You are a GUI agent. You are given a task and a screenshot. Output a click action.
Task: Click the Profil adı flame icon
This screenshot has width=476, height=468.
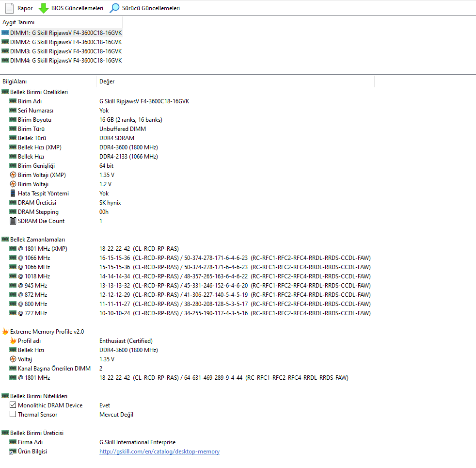tap(13, 340)
